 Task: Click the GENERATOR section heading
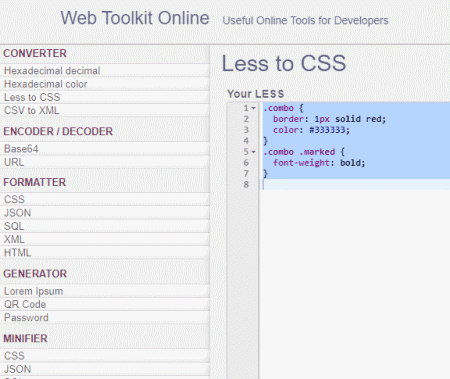[x=35, y=274]
